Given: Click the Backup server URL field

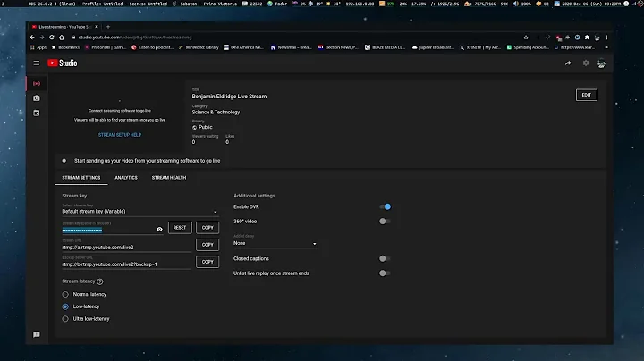Looking at the screenshot, I should coord(126,264).
